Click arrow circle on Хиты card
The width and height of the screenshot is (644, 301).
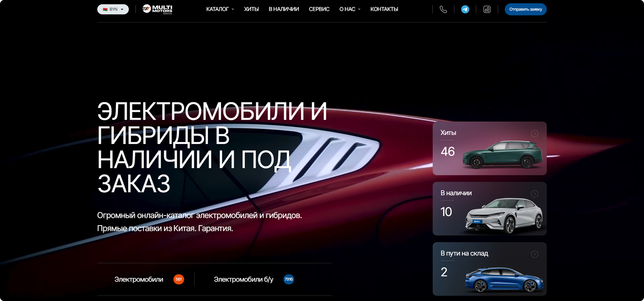tap(534, 134)
